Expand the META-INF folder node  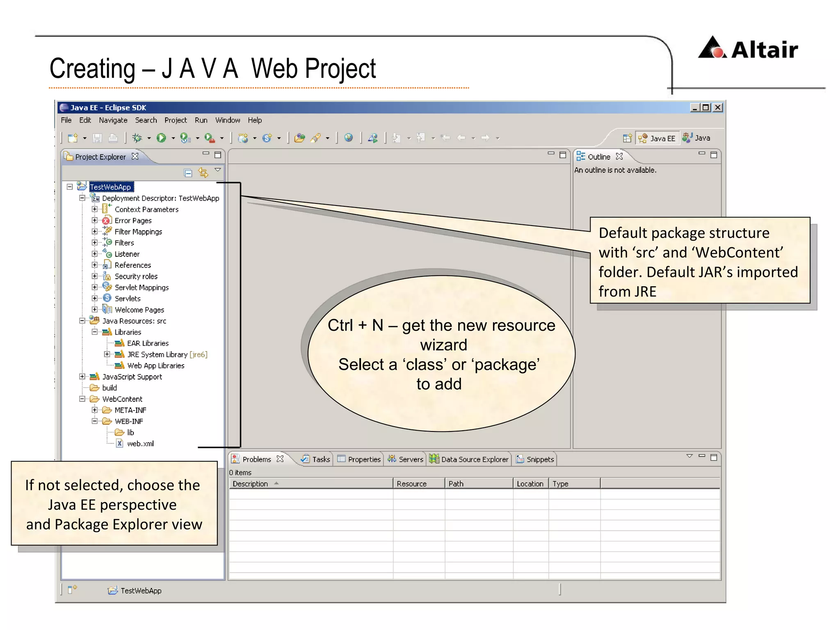click(x=95, y=410)
